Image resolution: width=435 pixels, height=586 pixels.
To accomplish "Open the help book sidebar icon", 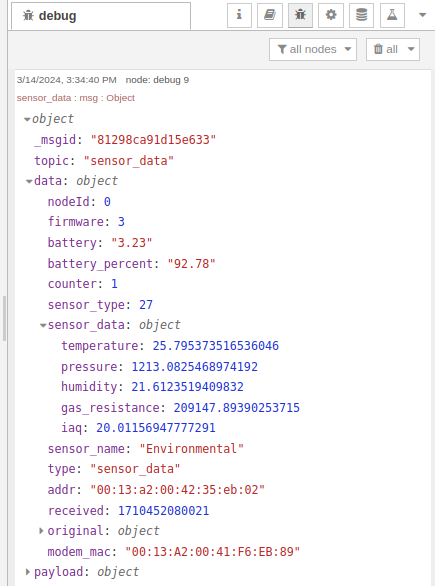I will (x=270, y=15).
